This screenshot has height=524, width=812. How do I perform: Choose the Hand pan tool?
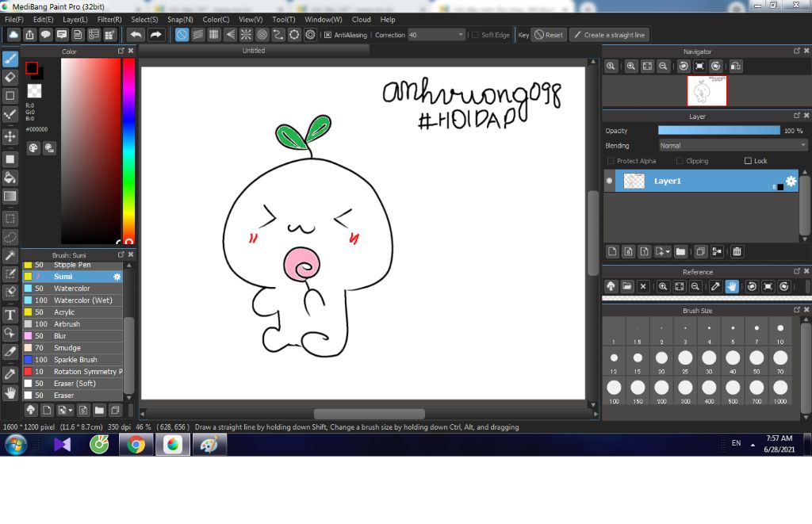10,393
